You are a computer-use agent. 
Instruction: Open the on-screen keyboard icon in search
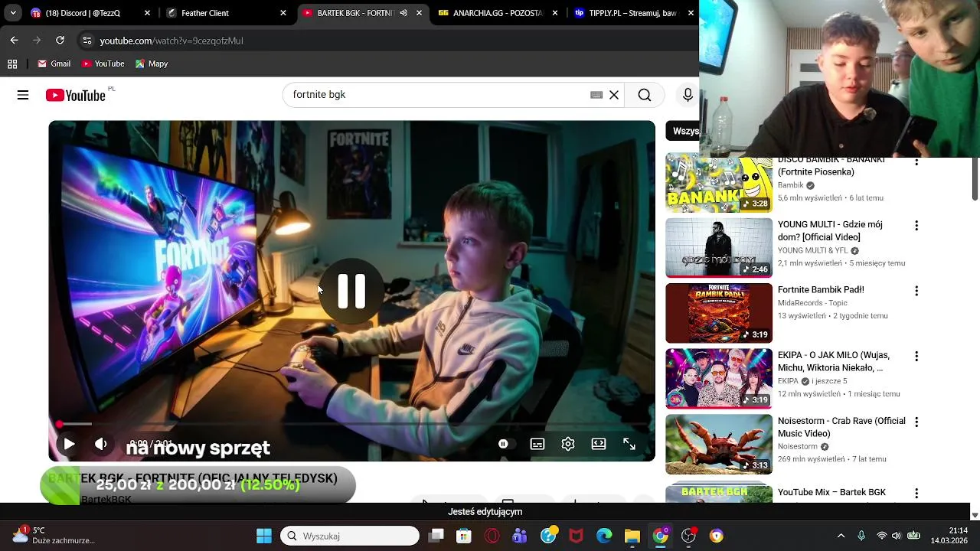click(596, 95)
